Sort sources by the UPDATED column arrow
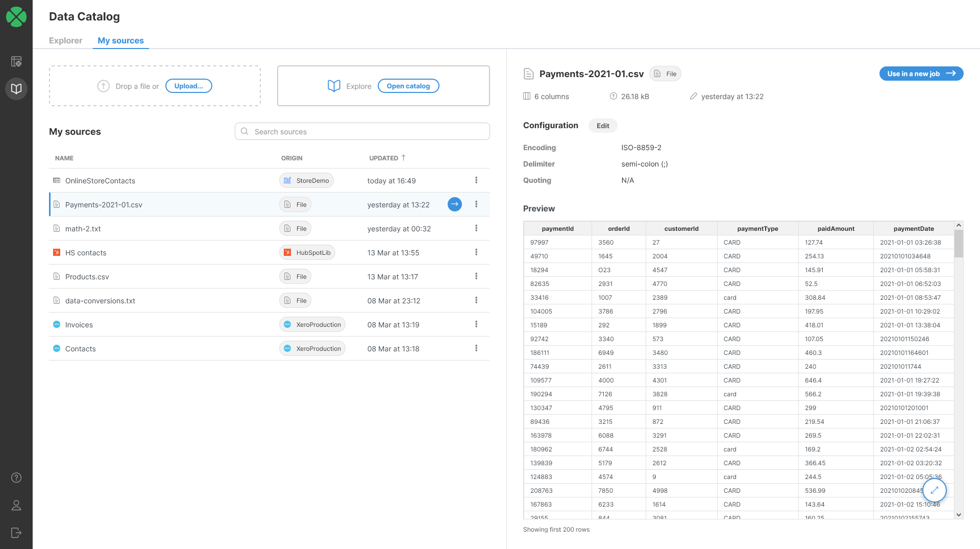980x549 pixels. (403, 158)
